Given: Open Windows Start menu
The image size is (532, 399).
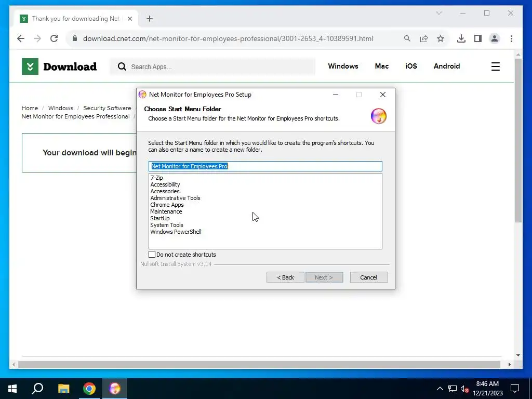Looking at the screenshot, I should (12, 389).
